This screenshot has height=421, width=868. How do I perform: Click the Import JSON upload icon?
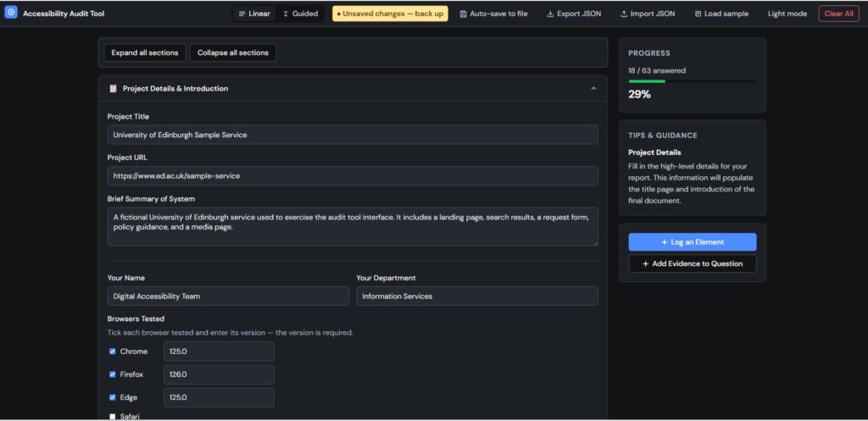click(624, 14)
